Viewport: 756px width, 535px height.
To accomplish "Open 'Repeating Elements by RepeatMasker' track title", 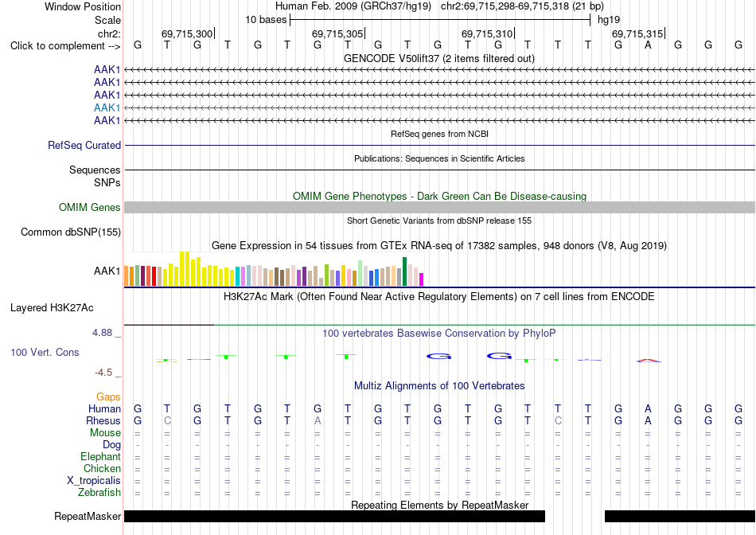I will tap(439, 505).
